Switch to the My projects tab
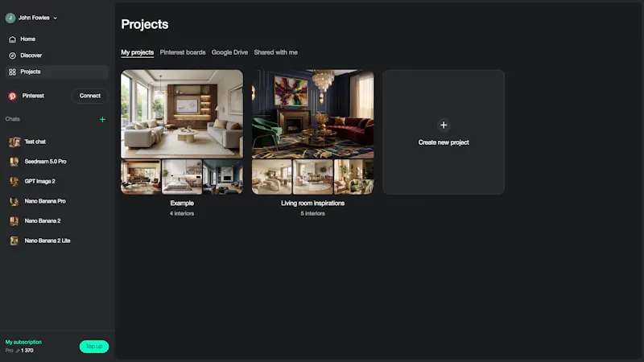Image resolution: width=644 pixels, height=362 pixels. coord(137,52)
